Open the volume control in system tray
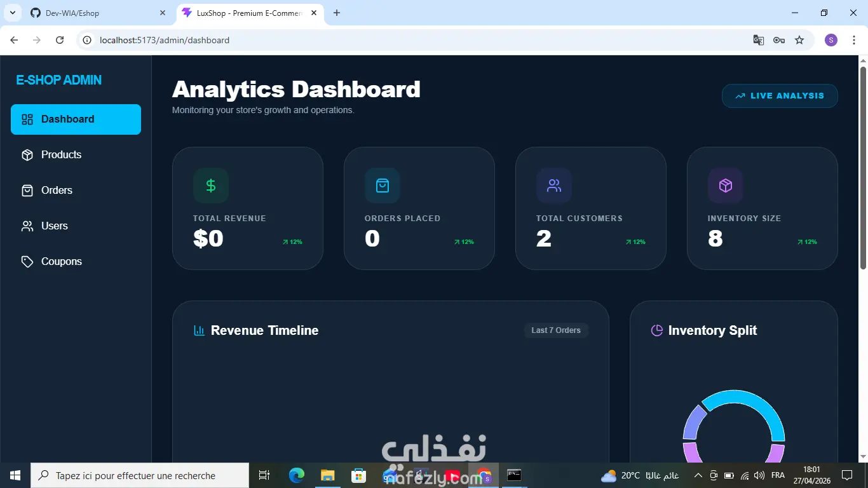 [x=759, y=475]
